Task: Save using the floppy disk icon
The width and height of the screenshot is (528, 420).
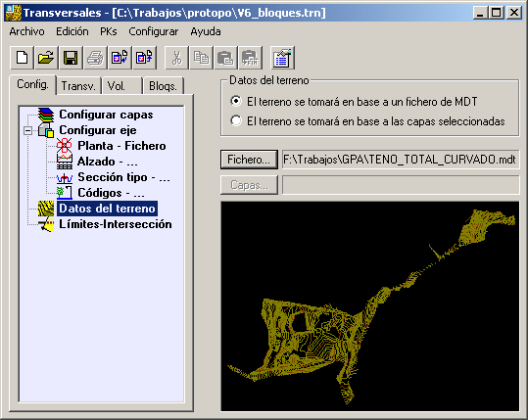Action: (71, 58)
